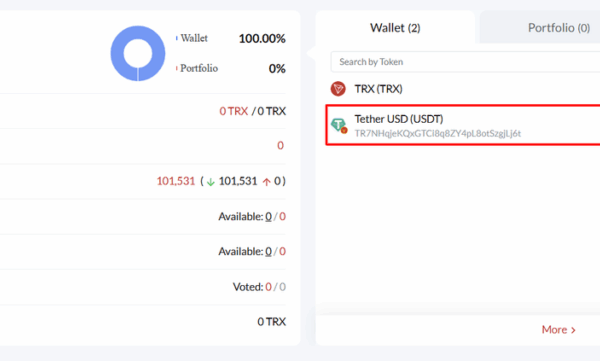Click the 100.00% wallet value
Screen dimensions: 600x361
click(262, 39)
